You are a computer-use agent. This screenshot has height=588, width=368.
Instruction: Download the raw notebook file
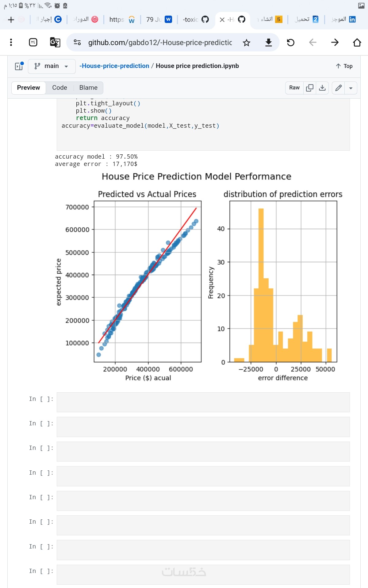click(x=322, y=88)
